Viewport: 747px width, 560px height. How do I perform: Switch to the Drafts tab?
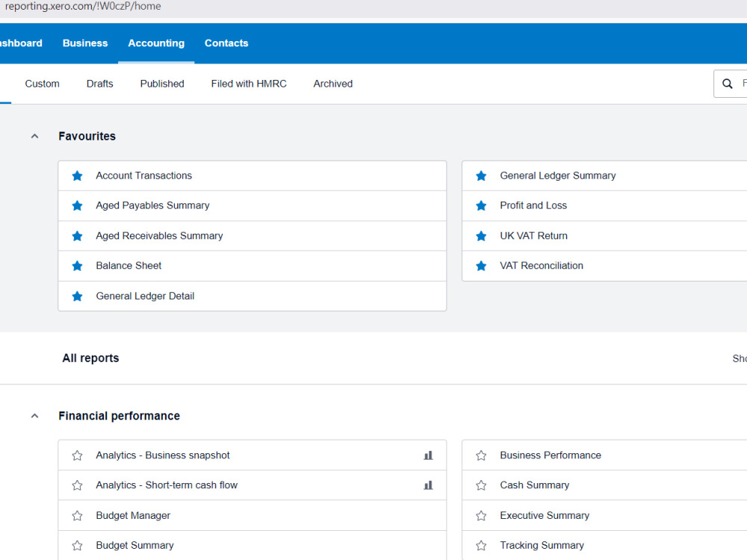pos(99,84)
